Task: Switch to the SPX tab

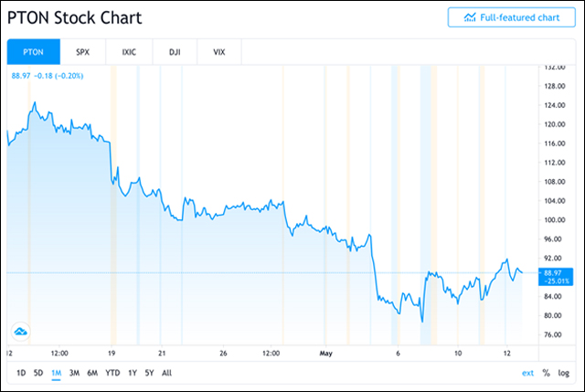Action: coord(82,52)
